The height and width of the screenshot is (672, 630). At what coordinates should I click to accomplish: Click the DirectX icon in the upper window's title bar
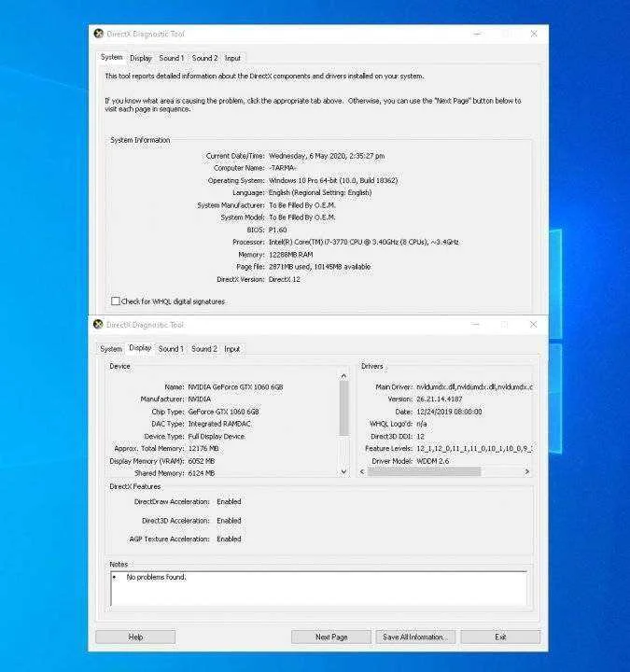click(x=99, y=34)
